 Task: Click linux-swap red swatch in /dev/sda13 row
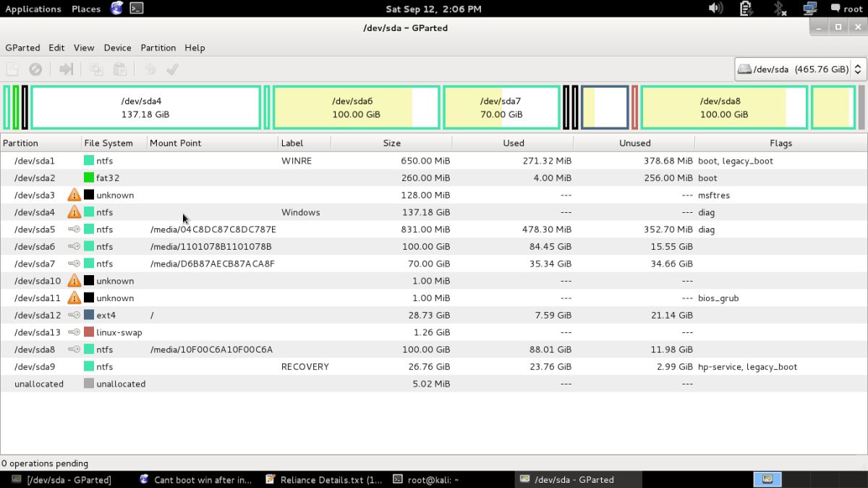[x=89, y=332]
